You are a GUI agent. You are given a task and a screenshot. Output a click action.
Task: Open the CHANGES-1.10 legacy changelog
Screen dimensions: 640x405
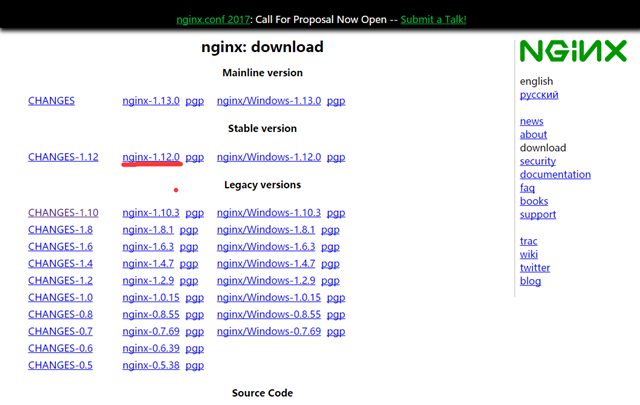63,213
